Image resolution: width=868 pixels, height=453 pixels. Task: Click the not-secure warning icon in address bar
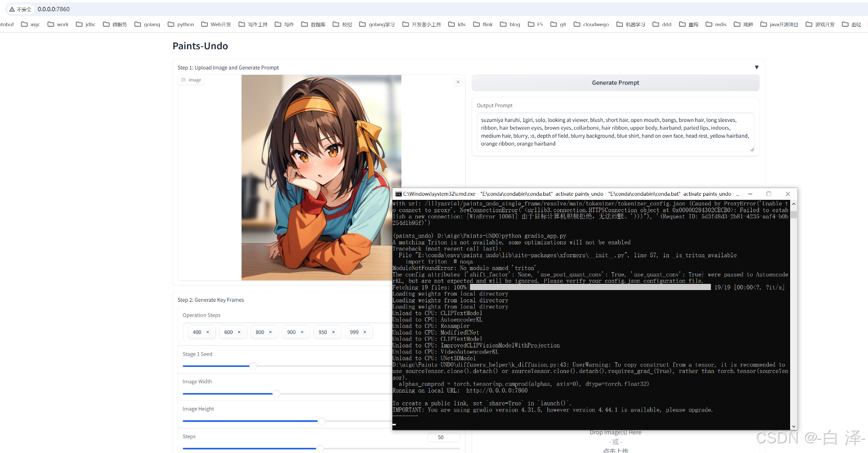[x=12, y=9]
